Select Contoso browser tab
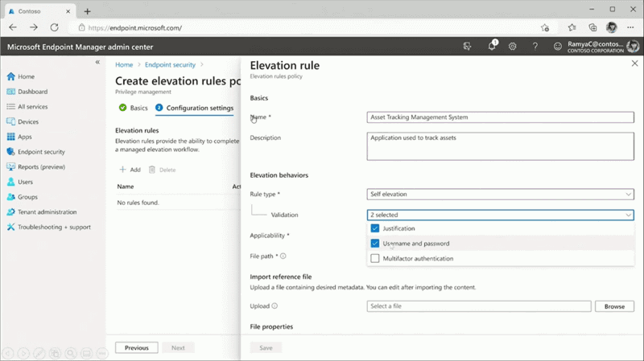 point(39,11)
